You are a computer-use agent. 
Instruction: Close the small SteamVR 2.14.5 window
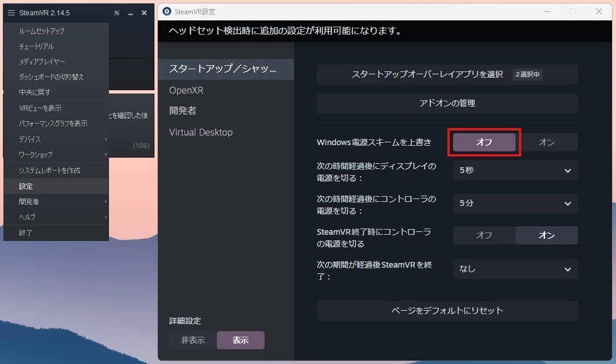pyautogui.click(x=144, y=13)
